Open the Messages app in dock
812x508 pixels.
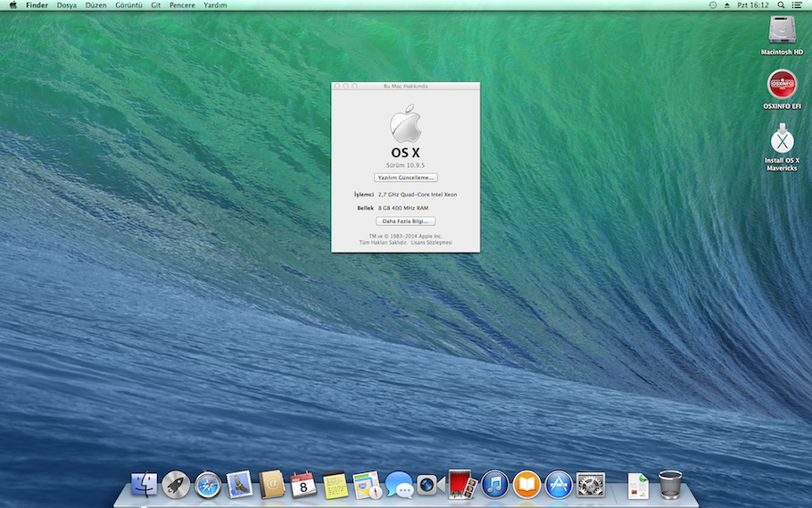coord(399,485)
